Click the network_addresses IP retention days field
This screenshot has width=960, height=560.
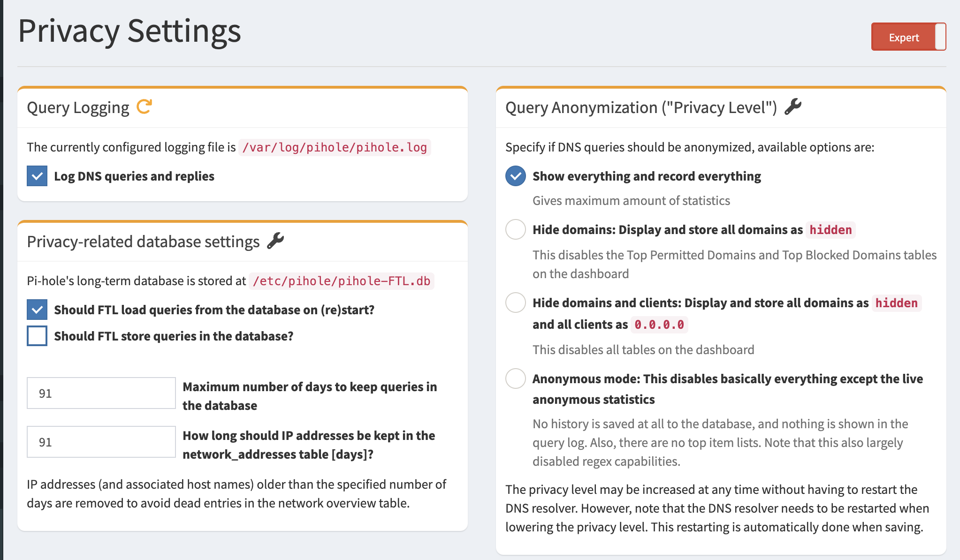pos(101,442)
